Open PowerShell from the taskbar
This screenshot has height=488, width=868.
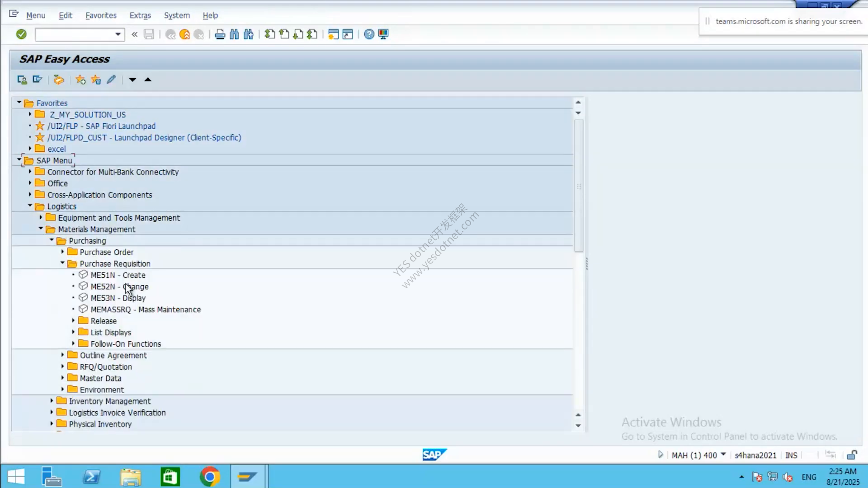[92, 477]
